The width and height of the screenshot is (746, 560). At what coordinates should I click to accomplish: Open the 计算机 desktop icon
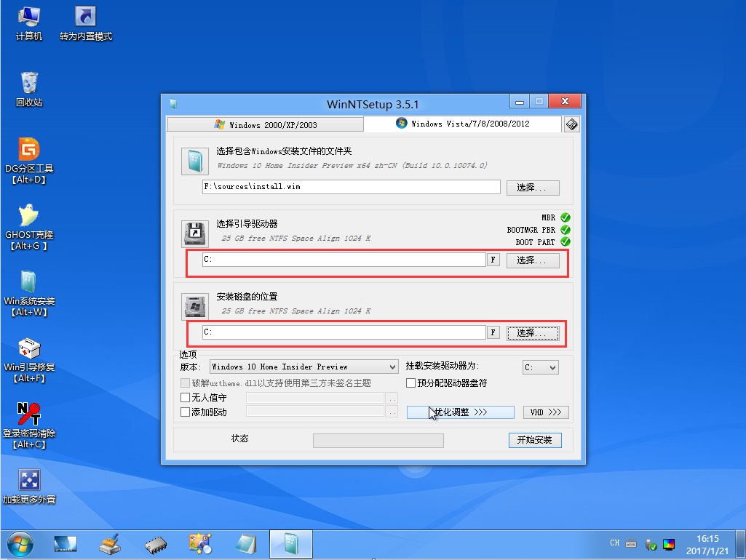point(29,24)
